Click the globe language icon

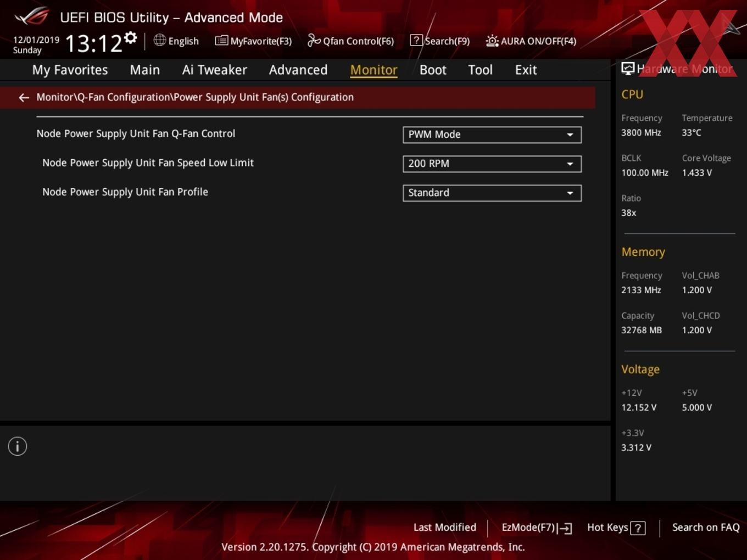click(x=159, y=40)
